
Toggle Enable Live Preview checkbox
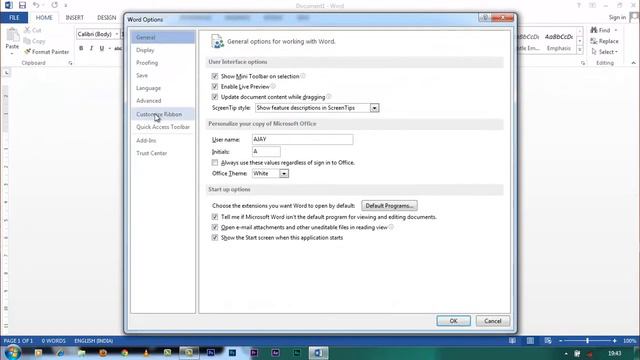(215, 87)
